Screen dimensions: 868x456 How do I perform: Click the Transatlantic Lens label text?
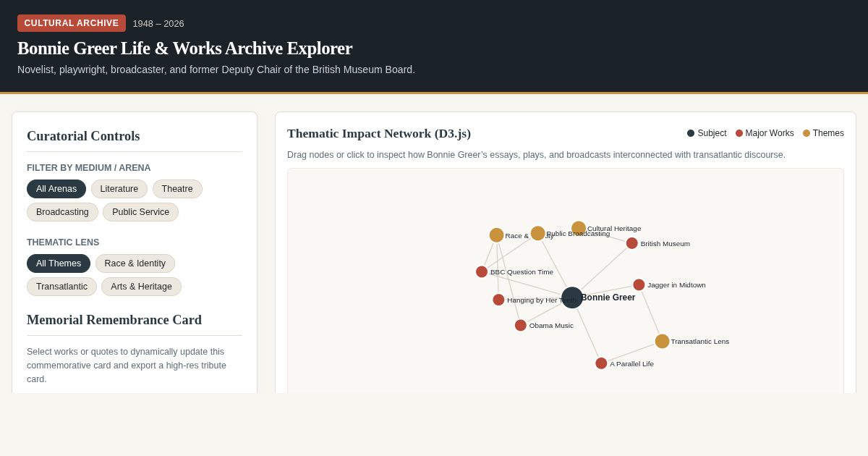click(700, 342)
